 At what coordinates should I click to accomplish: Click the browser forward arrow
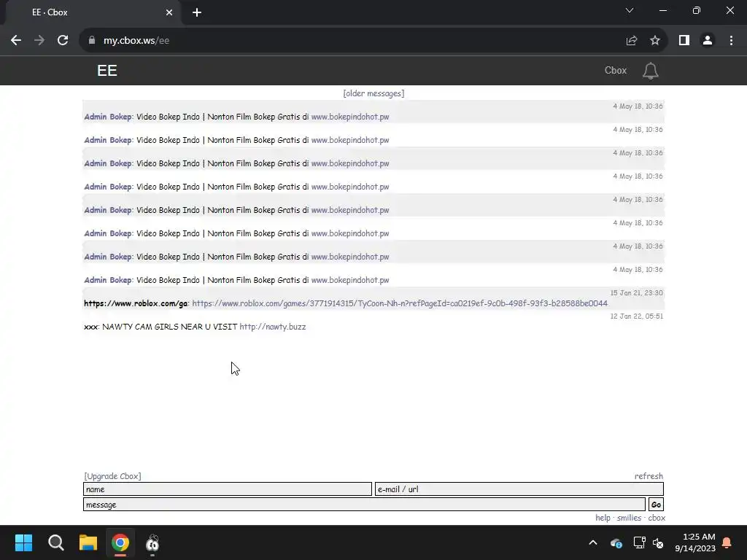39,41
